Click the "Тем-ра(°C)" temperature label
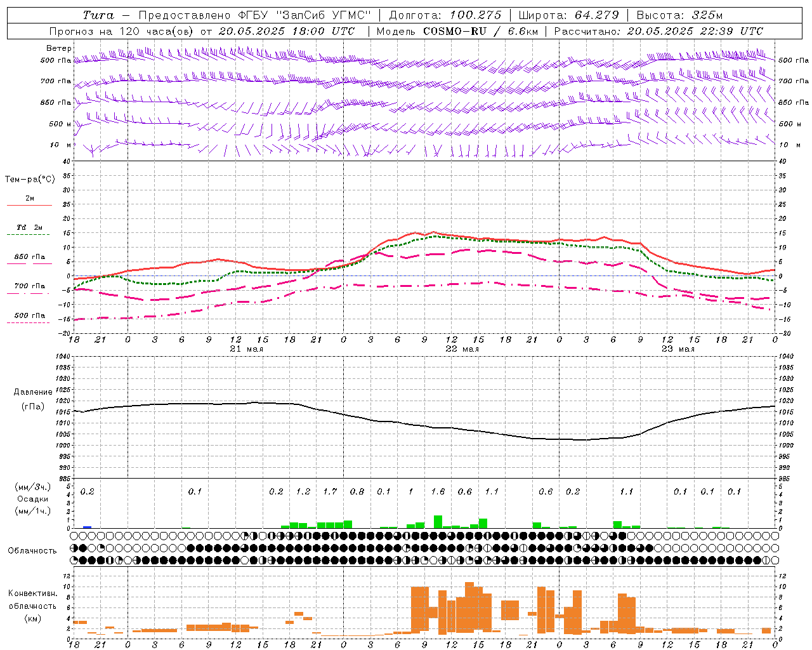This screenshot has height=650, width=812. 30,180
